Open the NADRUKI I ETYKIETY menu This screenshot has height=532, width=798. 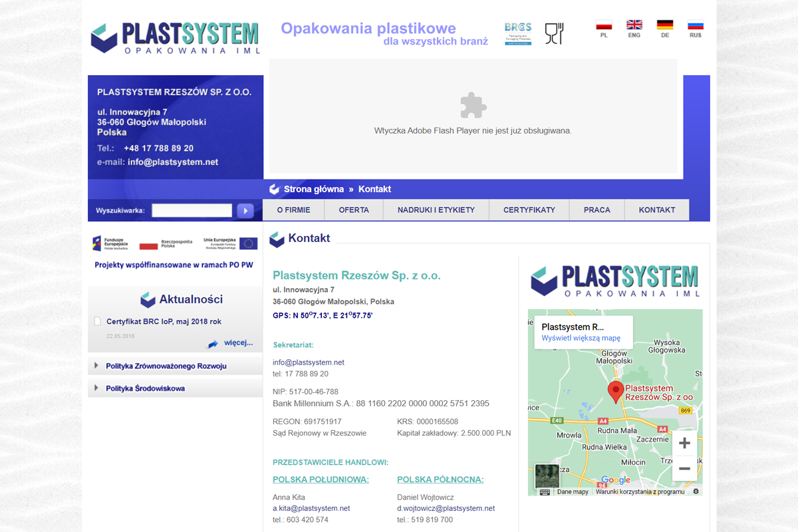436,210
